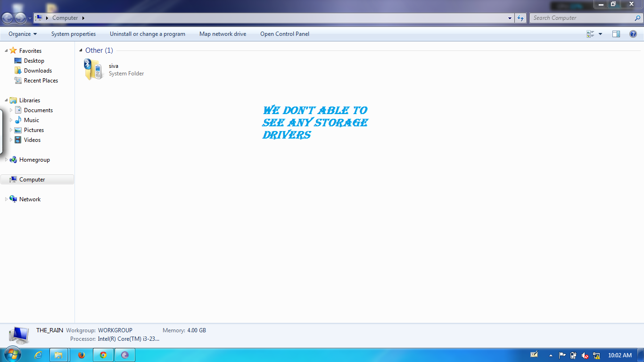This screenshot has width=644, height=362.
Task: Click the search magnifier icon
Action: (638, 18)
